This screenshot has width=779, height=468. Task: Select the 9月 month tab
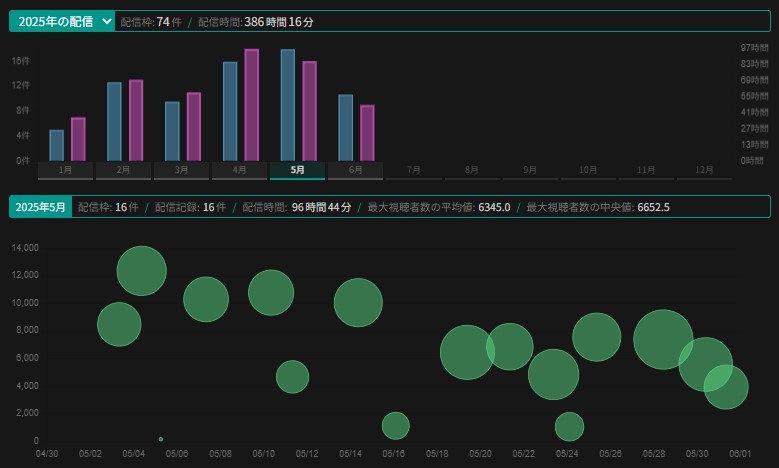click(530, 170)
